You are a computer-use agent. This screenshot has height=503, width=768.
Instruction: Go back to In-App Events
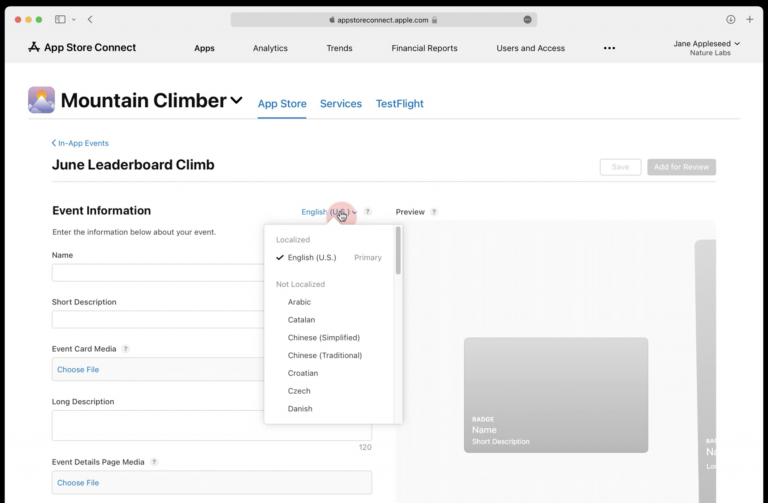(x=80, y=143)
